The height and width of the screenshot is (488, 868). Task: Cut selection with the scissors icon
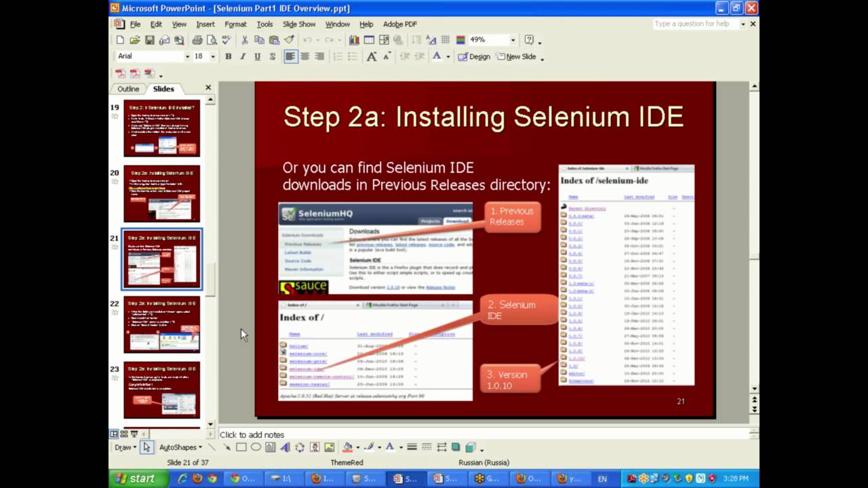[245, 40]
